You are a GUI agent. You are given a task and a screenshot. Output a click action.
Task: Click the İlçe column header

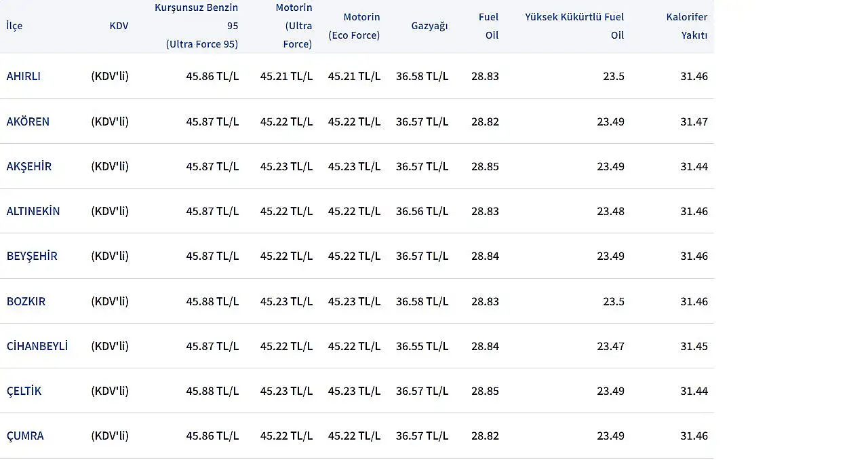point(14,26)
